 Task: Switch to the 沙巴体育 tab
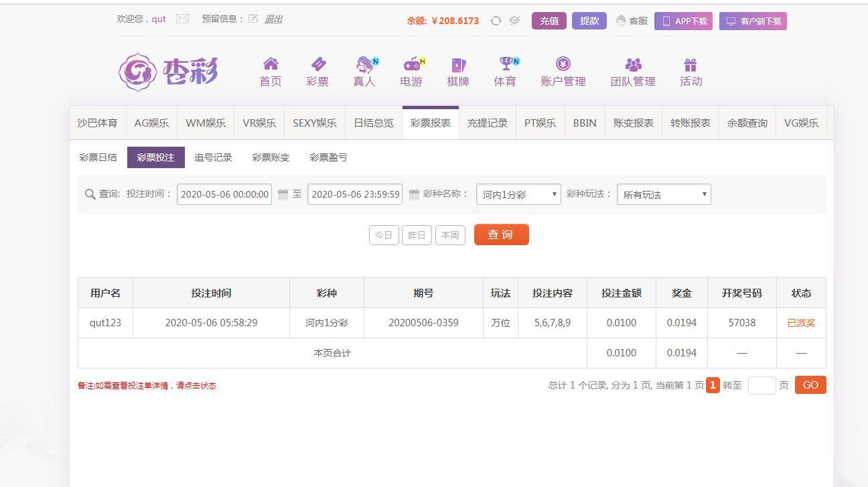coord(97,123)
